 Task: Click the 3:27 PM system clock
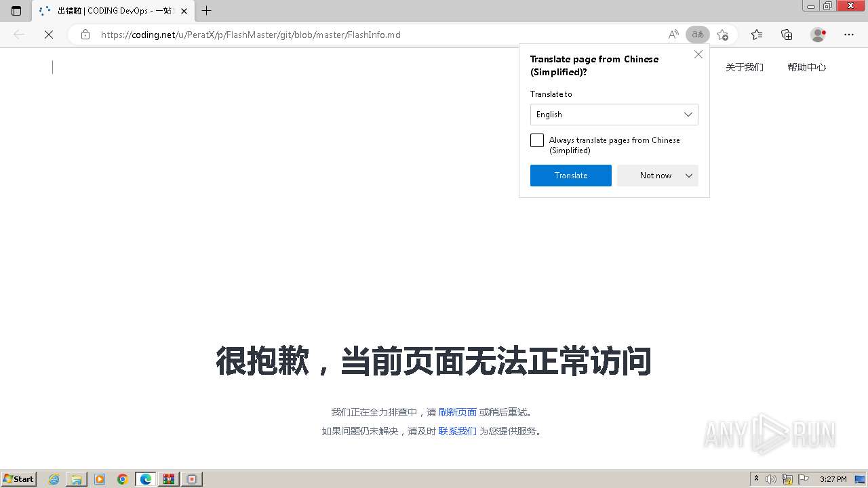[833, 479]
